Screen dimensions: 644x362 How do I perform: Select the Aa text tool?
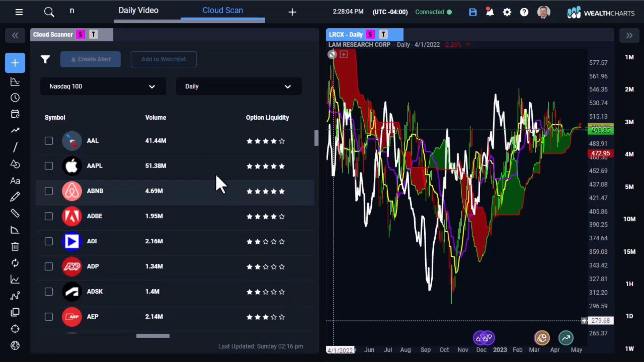pos(15,181)
